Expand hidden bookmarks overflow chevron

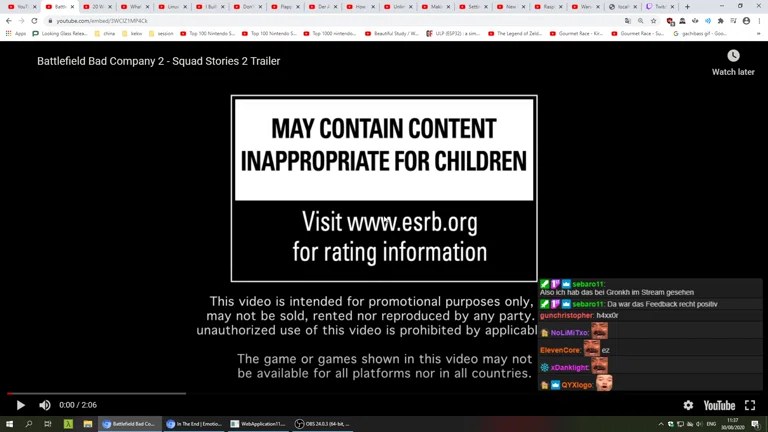pos(759,33)
